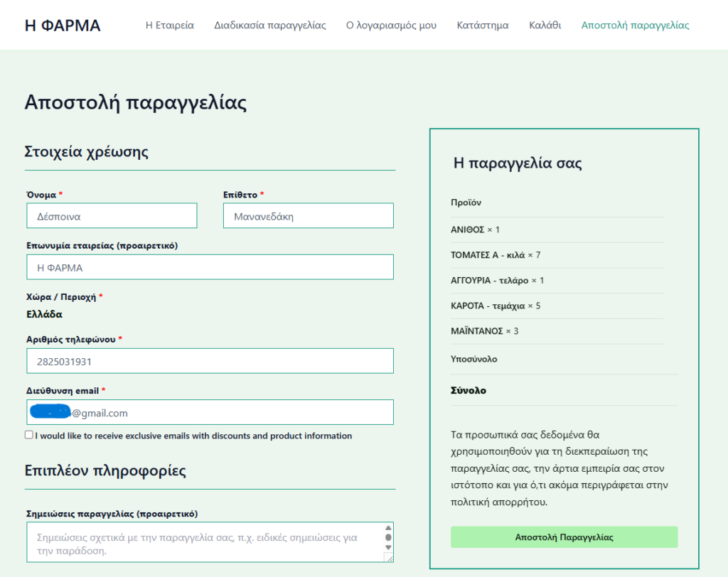728x577 pixels.
Task: Click the notes textarea resize handle
Action: pyautogui.click(x=388, y=559)
